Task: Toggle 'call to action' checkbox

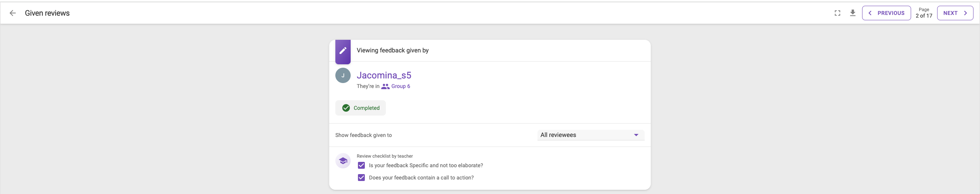Action: point(361,178)
